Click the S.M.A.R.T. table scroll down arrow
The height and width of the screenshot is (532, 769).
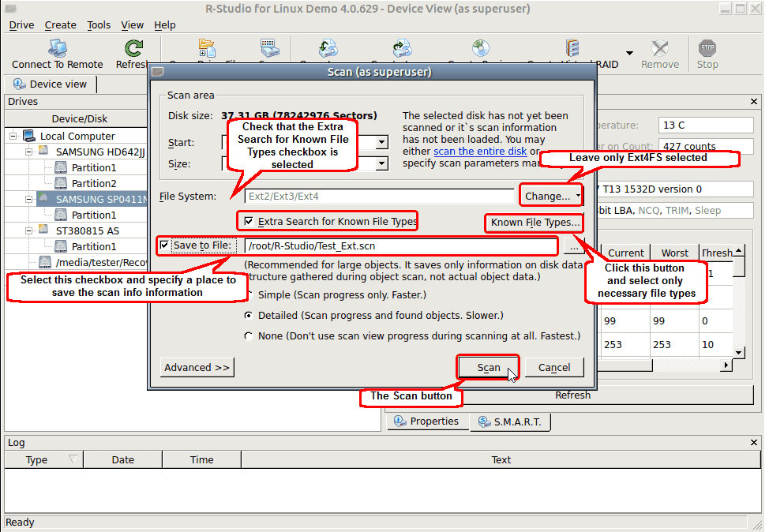click(x=739, y=352)
